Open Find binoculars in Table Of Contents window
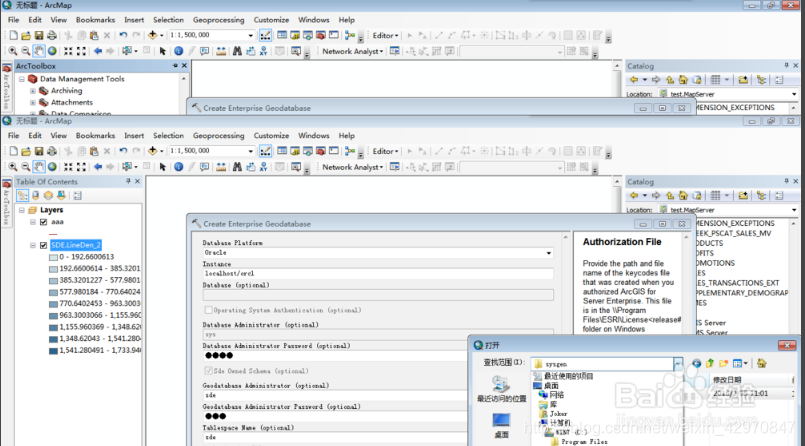 pos(237,167)
